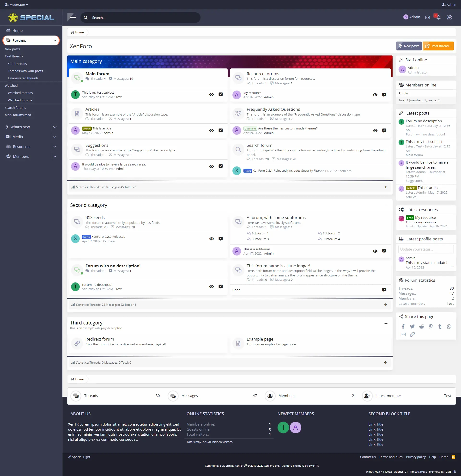Screen dimensions: 461x476
Task: Click Main forum node icon
Action: pyautogui.click(x=77, y=78)
